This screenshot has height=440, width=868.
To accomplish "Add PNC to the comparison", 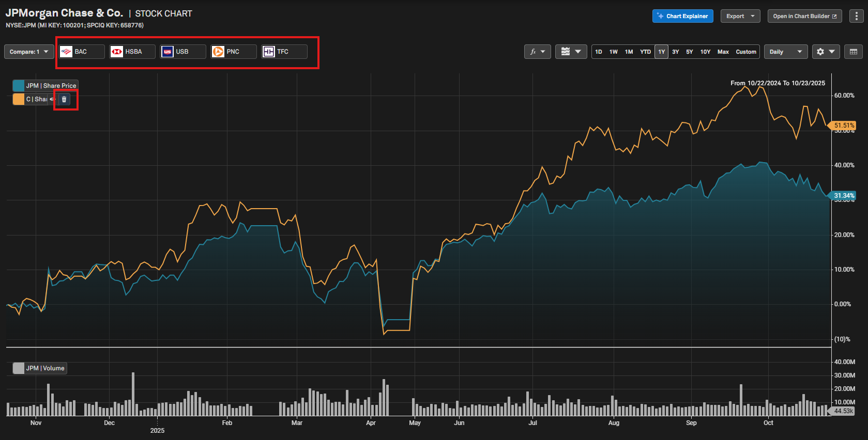I will tap(234, 52).
